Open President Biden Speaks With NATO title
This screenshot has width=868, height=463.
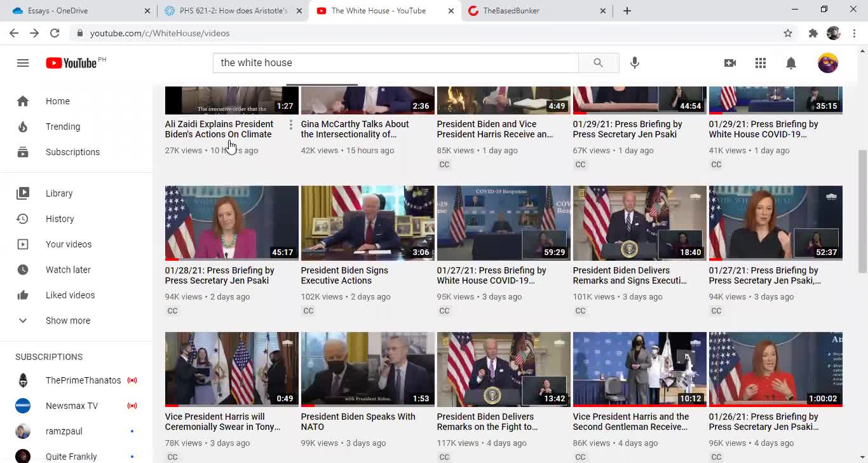tap(358, 422)
